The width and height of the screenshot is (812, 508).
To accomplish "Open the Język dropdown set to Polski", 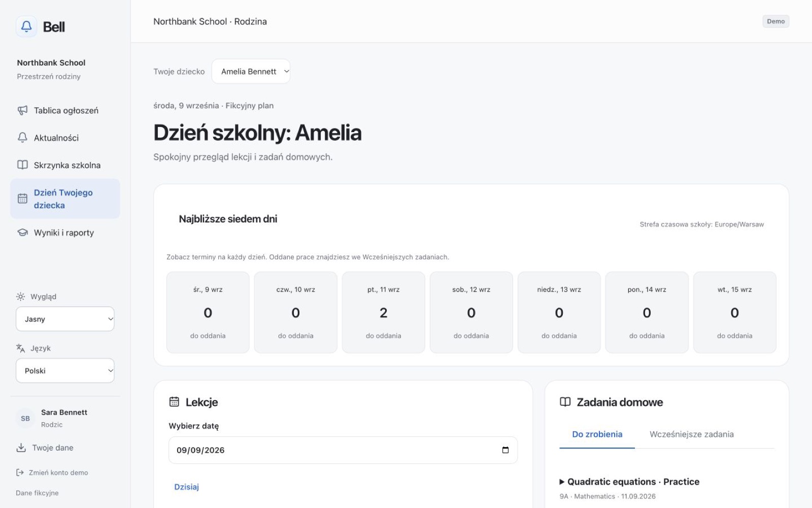I will point(65,371).
